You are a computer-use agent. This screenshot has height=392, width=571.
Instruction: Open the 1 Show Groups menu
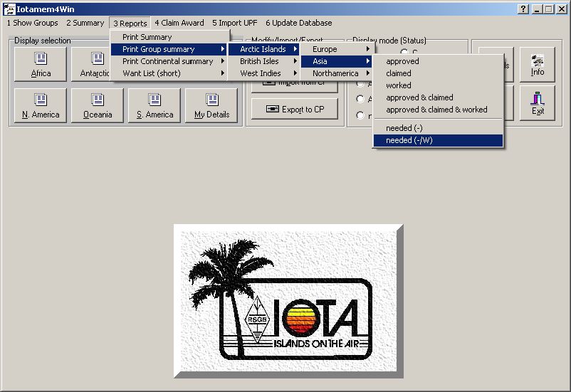click(x=33, y=23)
